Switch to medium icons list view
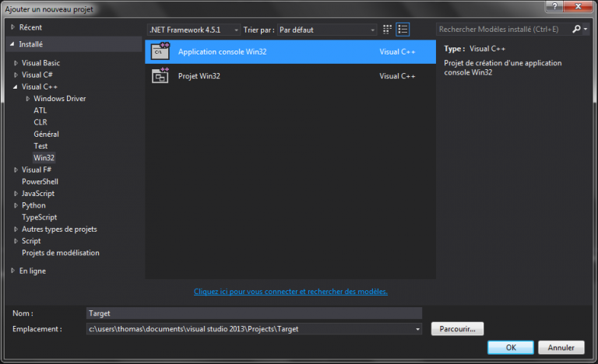The width and height of the screenshot is (598, 364). point(403,30)
